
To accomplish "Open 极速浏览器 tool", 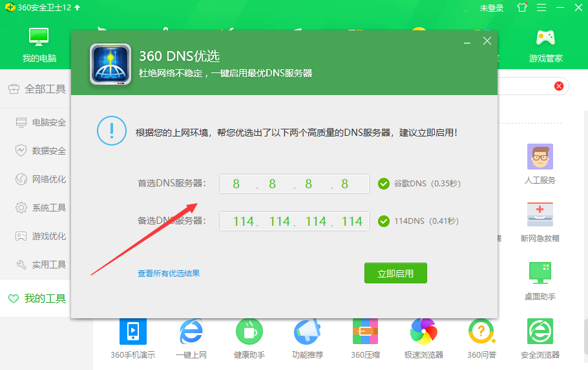I will 424,339.
